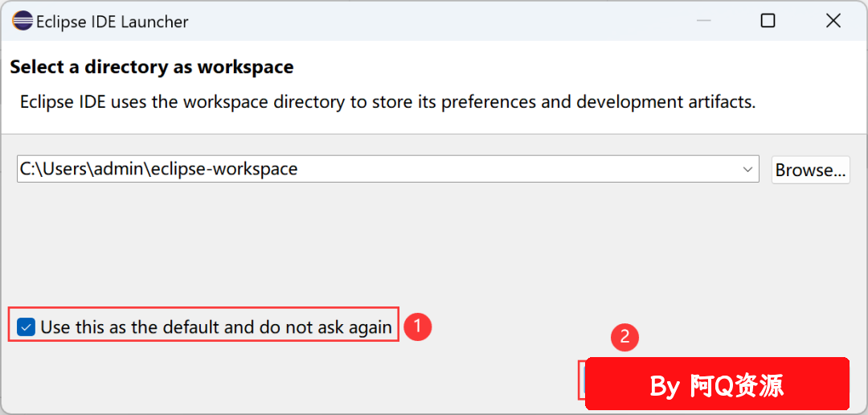The height and width of the screenshot is (415, 868).
Task: Click the workspace description text line
Action: [388, 102]
